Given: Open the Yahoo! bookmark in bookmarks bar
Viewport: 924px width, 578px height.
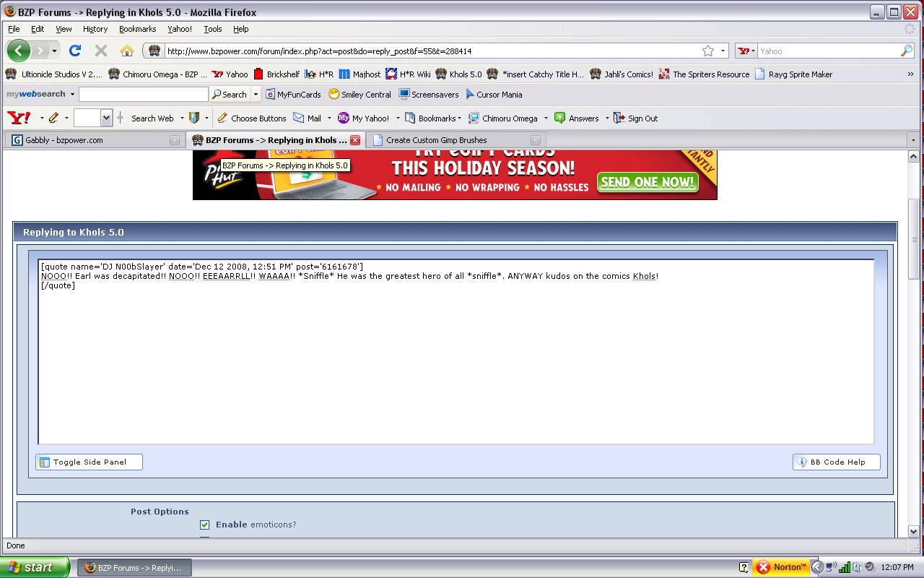Looking at the screenshot, I should (x=230, y=74).
